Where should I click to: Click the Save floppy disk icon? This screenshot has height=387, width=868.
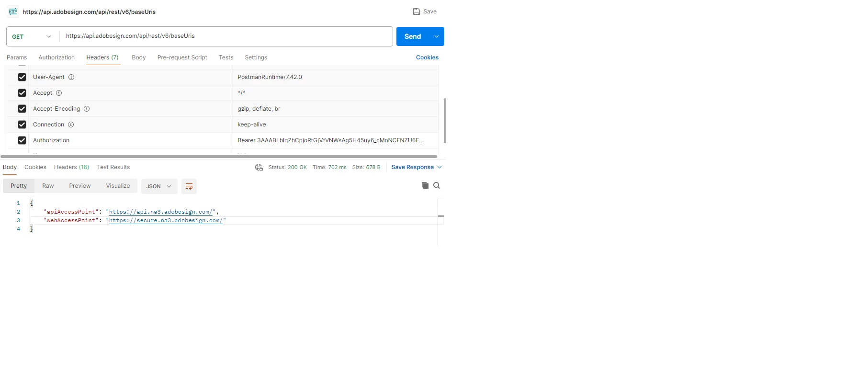coord(417,11)
